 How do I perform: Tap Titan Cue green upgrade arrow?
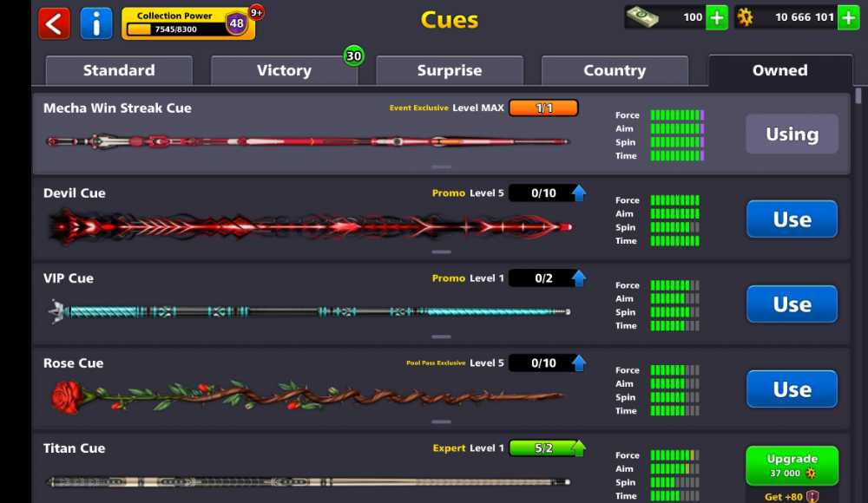tap(578, 448)
